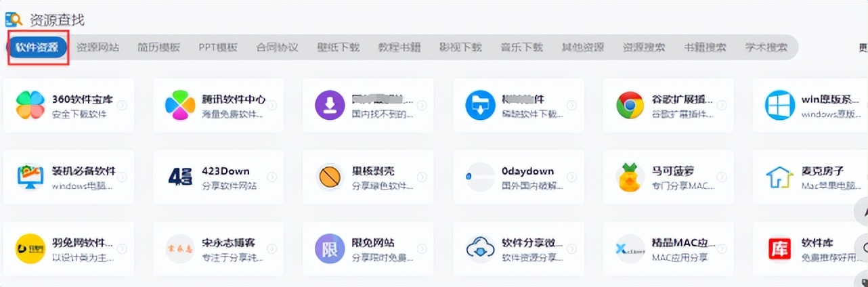The height and width of the screenshot is (287, 868).
Task: Click the subtitle text 分享软件网站
Action: tap(230, 185)
